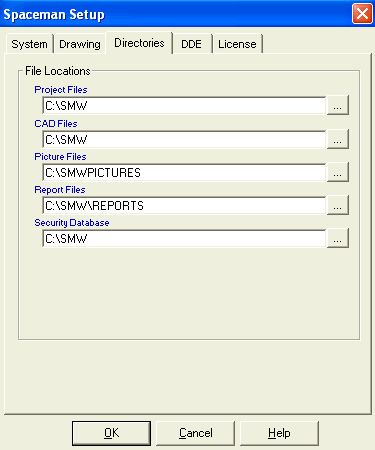Click the Picture Files path field
The width and height of the screenshot is (375, 450).
point(184,172)
